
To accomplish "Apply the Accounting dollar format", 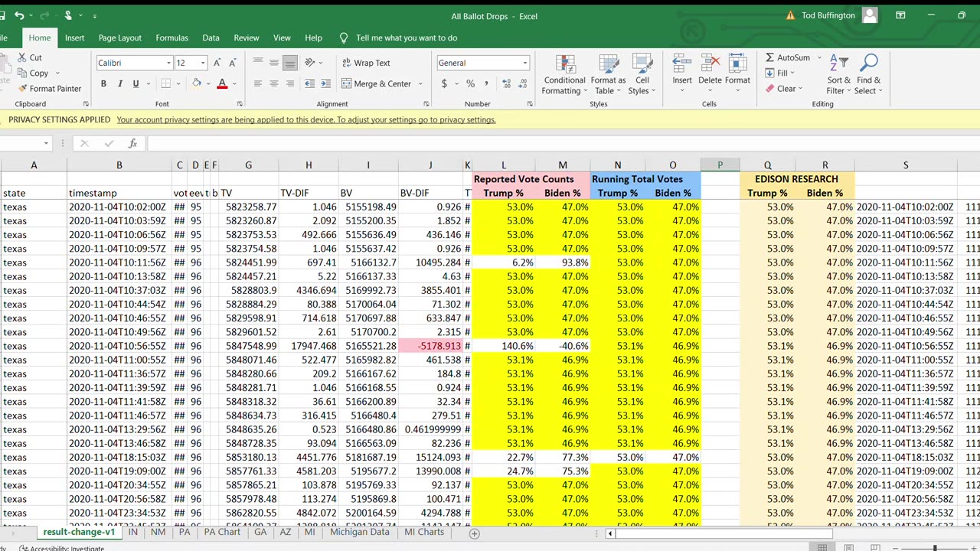I will click(x=444, y=83).
